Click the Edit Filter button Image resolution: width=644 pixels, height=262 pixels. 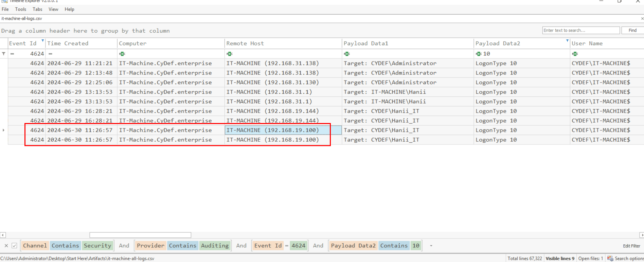[x=631, y=246]
